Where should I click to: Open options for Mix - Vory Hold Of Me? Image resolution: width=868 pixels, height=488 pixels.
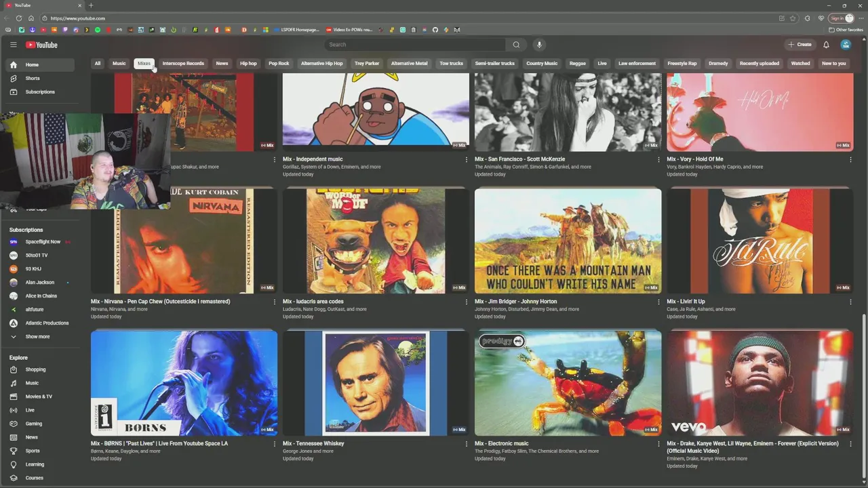click(850, 160)
